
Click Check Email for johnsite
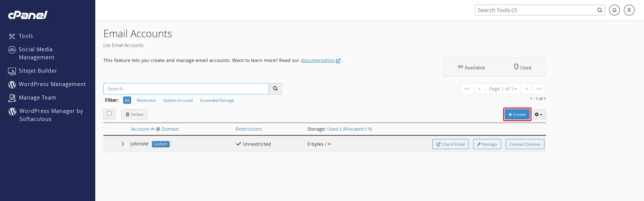pyautogui.click(x=450, y=144)
